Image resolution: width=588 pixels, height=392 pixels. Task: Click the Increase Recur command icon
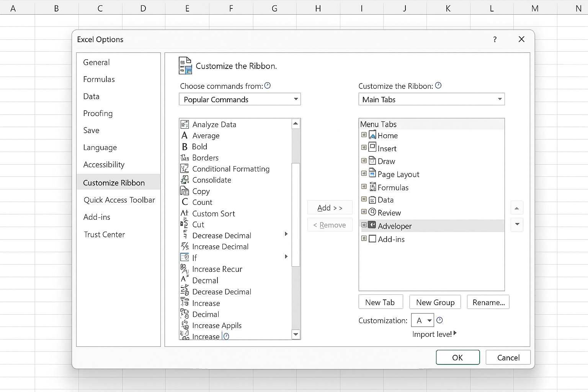[x=185, y=269]
